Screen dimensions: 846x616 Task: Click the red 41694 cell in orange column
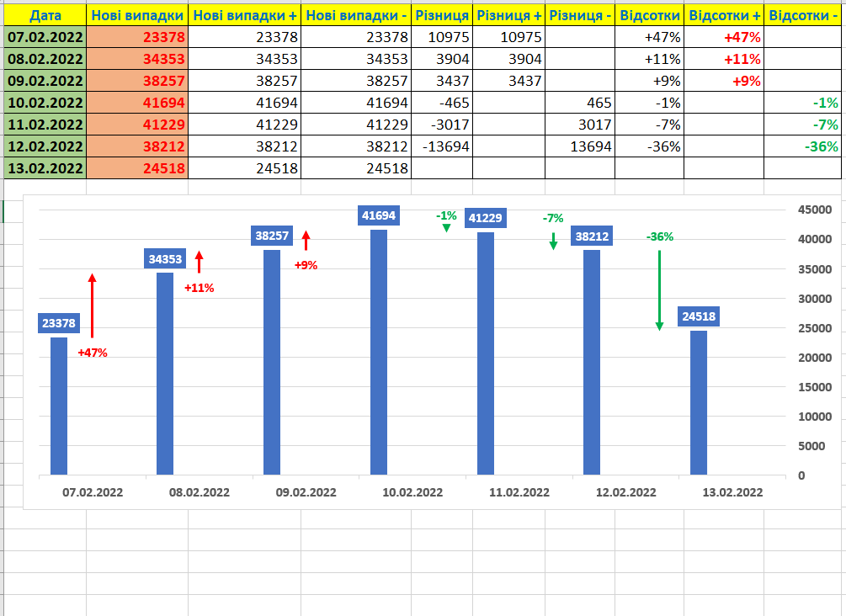click(x=137, y=103)
